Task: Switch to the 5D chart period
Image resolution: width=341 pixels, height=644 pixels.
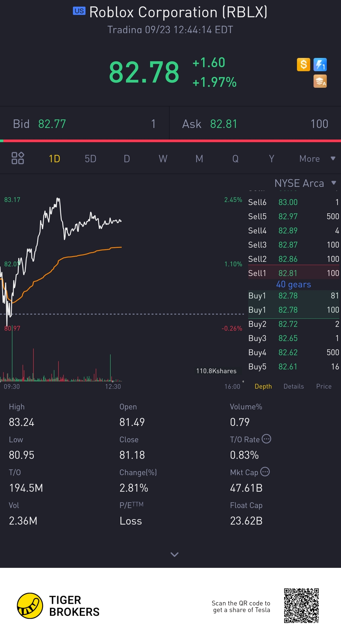Action: (90, 158)
